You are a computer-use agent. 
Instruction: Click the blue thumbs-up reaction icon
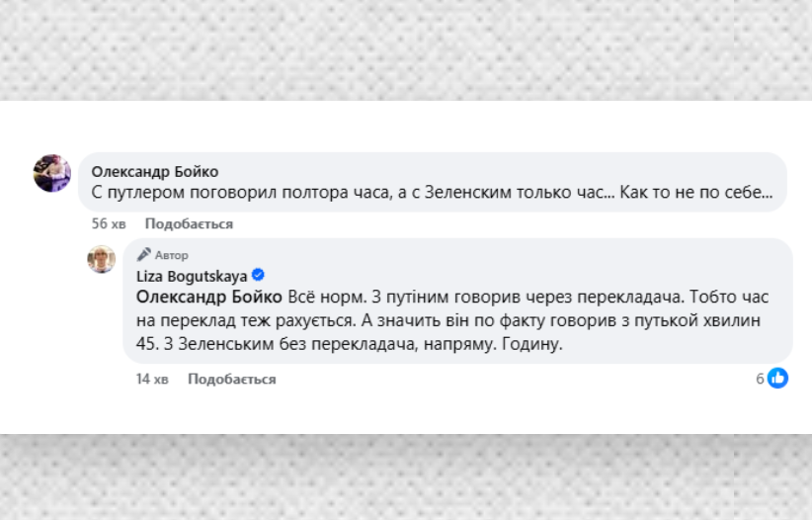click(778, 378)
